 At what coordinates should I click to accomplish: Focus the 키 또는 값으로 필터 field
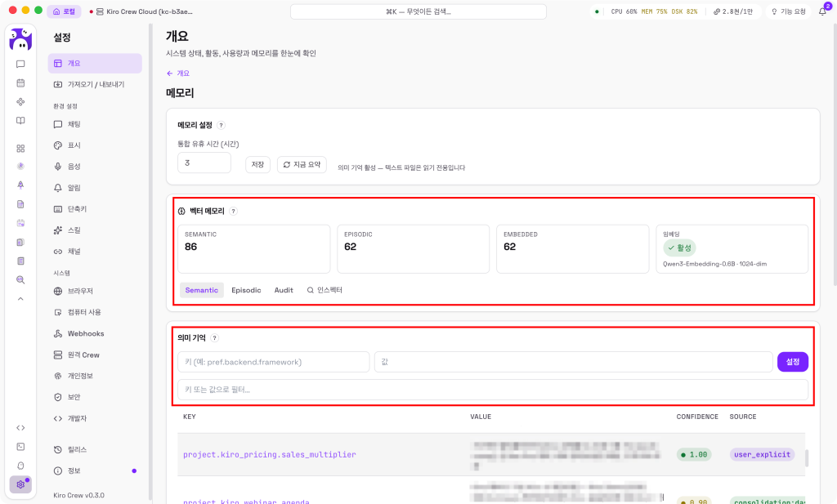[x=493, y=390]
